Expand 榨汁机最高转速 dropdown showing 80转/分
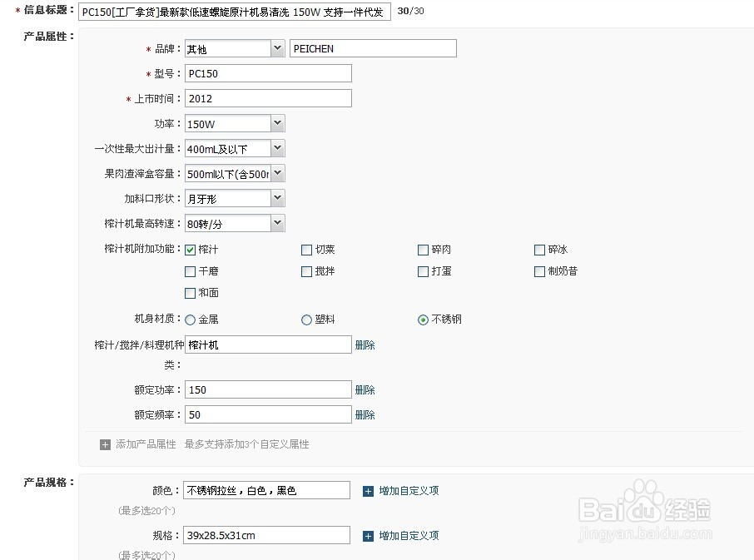This screenshot has height=560, width=754. click(235, 224)
